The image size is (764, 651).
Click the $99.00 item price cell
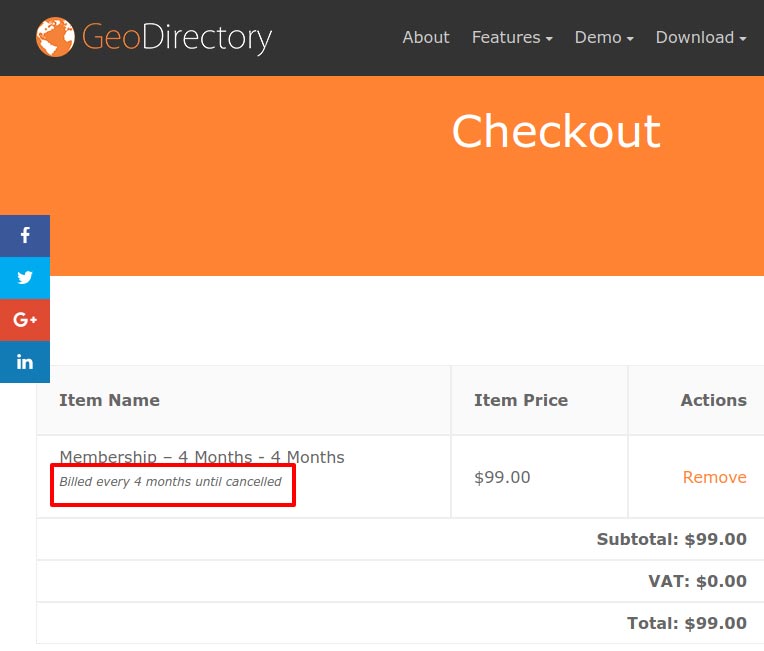(502, 477)
